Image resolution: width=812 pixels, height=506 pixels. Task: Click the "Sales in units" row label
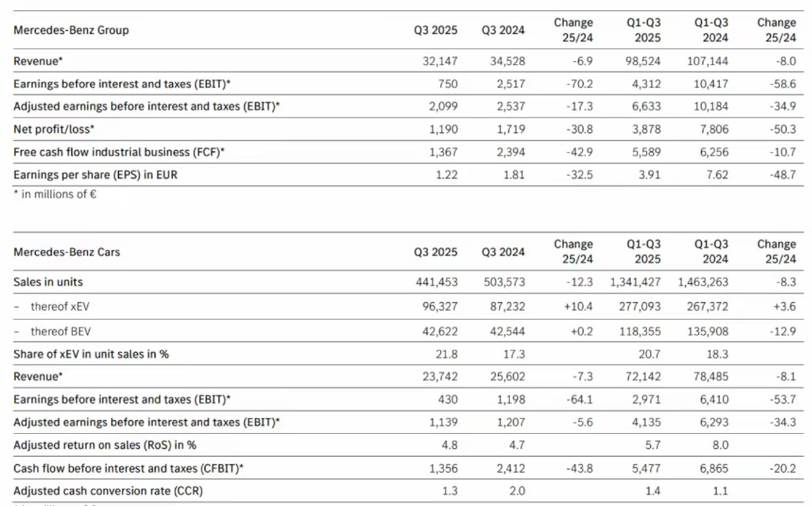coord(48,282)
